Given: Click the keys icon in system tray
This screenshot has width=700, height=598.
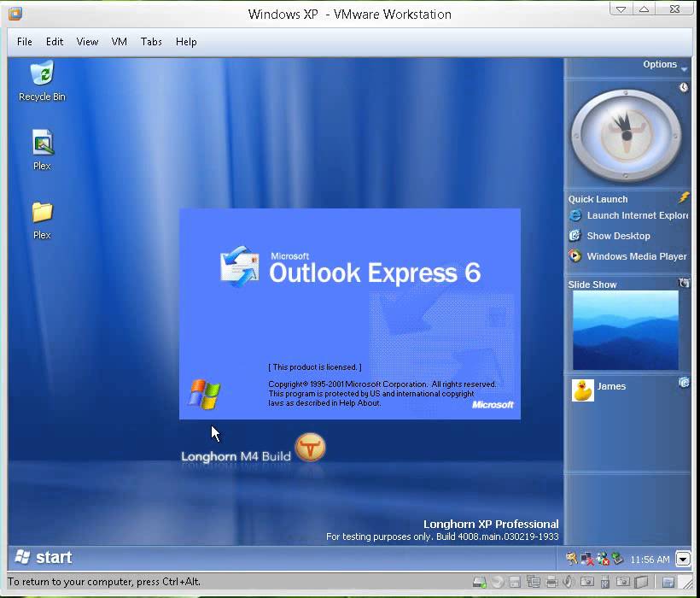Looking at the screenshot, I should (x=572, y=558).
